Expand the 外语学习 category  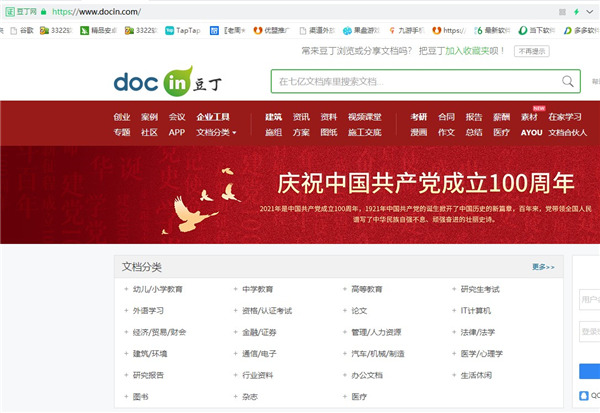[x=126, y=310]
